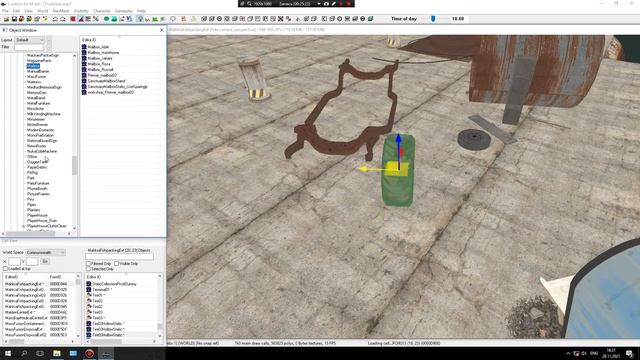This screenshot has width=640, height=360.
Task: Open the Character menu
Action: tap(102, 11)
